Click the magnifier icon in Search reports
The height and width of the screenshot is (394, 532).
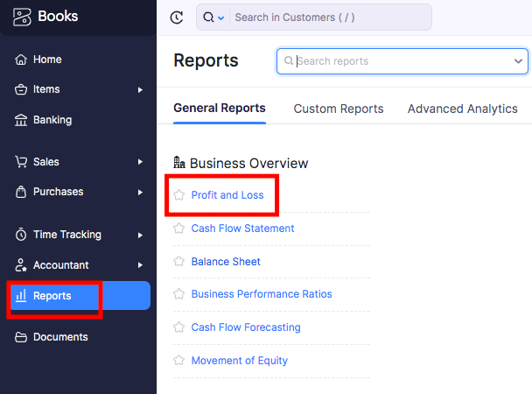[x=289, y=60]
